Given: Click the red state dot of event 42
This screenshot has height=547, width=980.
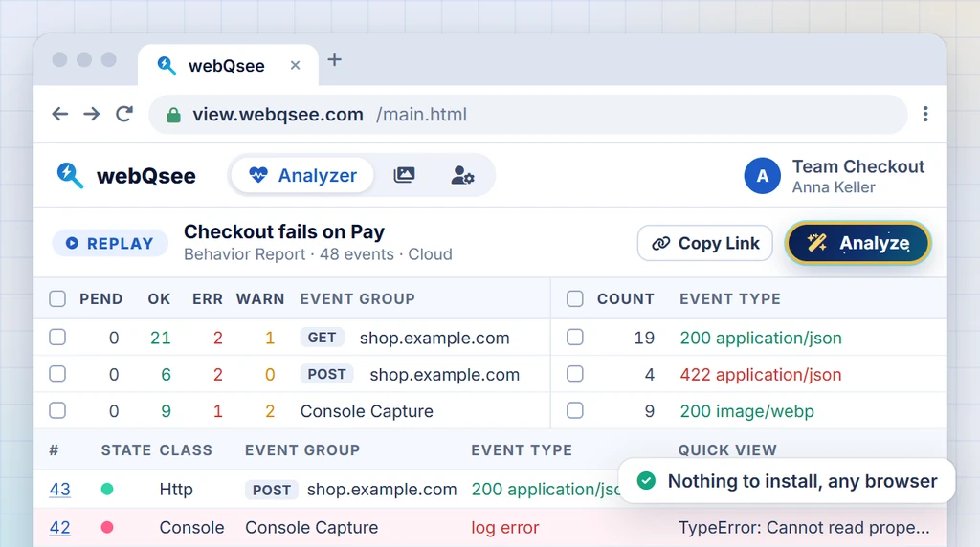Looking at the screenshot, I should click(x=107, y=528).
